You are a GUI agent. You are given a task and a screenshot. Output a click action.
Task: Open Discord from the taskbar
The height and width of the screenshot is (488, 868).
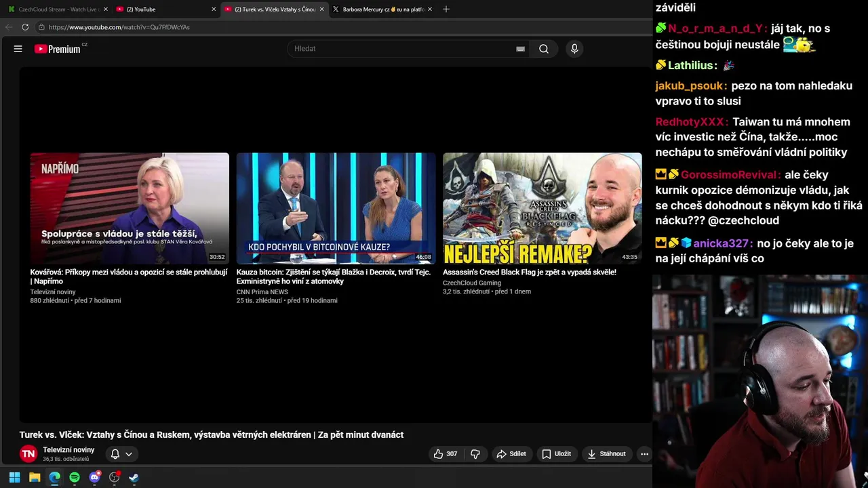pos(94,477)
